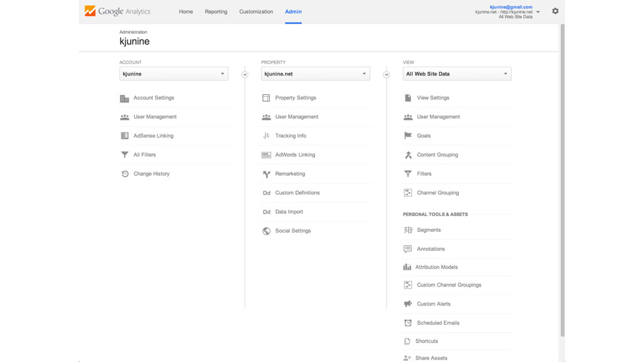This screenshot has width=644, height=362.
Task: Click the Custom Channel Groupings icon
Action: coord(408,285)
